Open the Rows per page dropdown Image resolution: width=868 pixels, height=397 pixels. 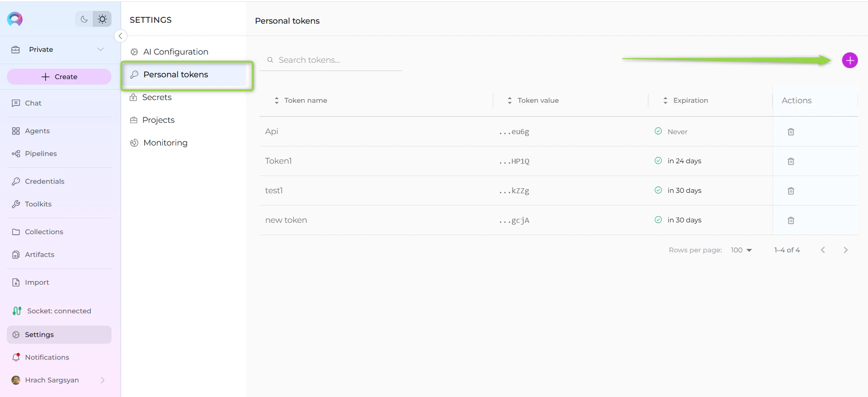pos(741,250)
